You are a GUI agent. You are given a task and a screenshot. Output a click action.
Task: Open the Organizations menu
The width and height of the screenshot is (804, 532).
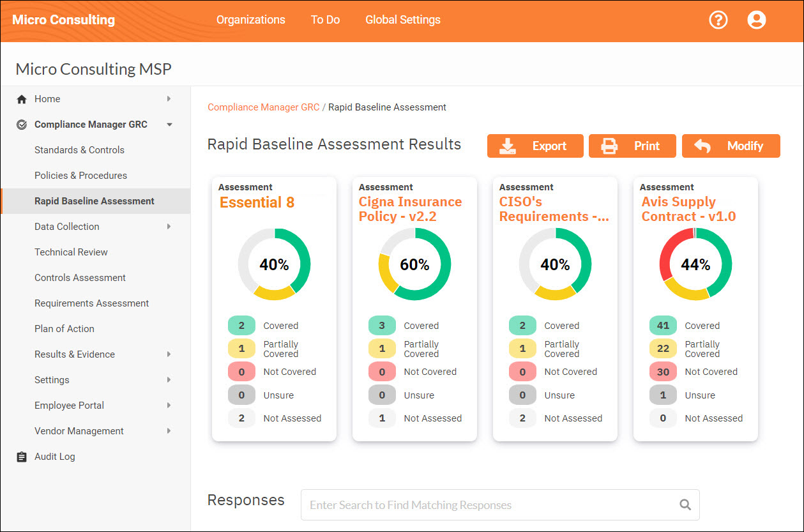250,20
